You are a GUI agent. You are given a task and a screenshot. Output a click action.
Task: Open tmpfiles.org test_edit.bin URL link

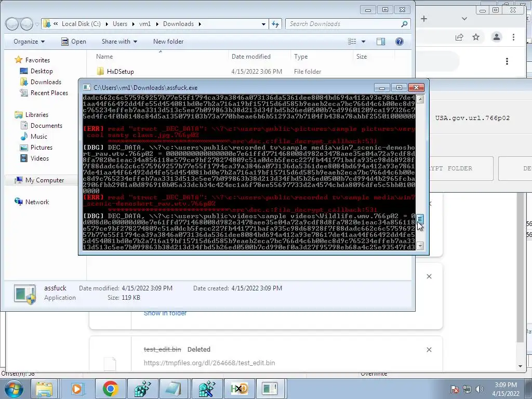(209, 363)
